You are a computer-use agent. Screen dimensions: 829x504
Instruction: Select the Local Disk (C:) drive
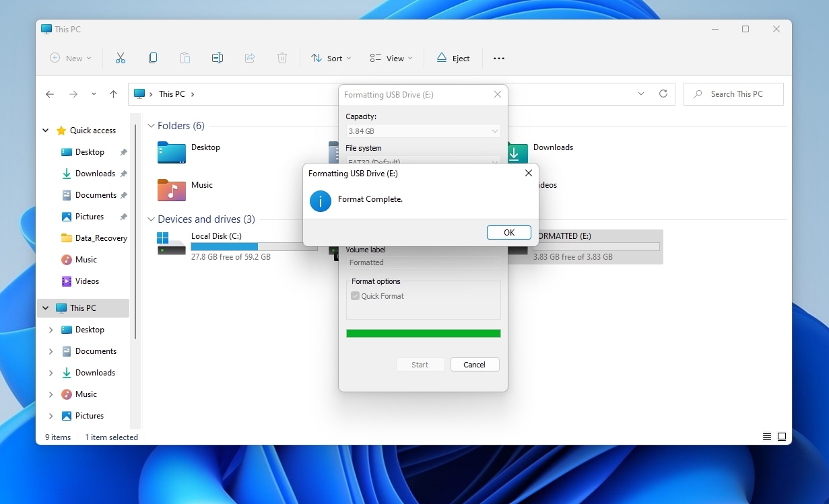click(236, 246)
